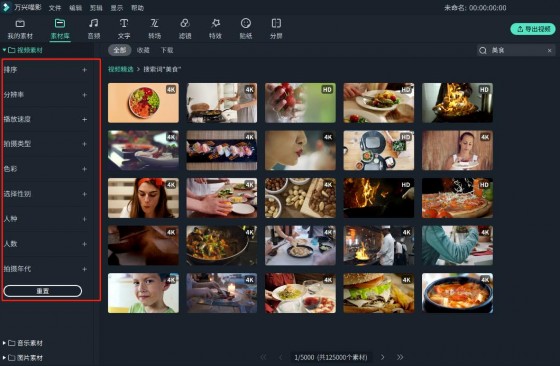Select the teal sleeve person thumbnail

[458, 246]
